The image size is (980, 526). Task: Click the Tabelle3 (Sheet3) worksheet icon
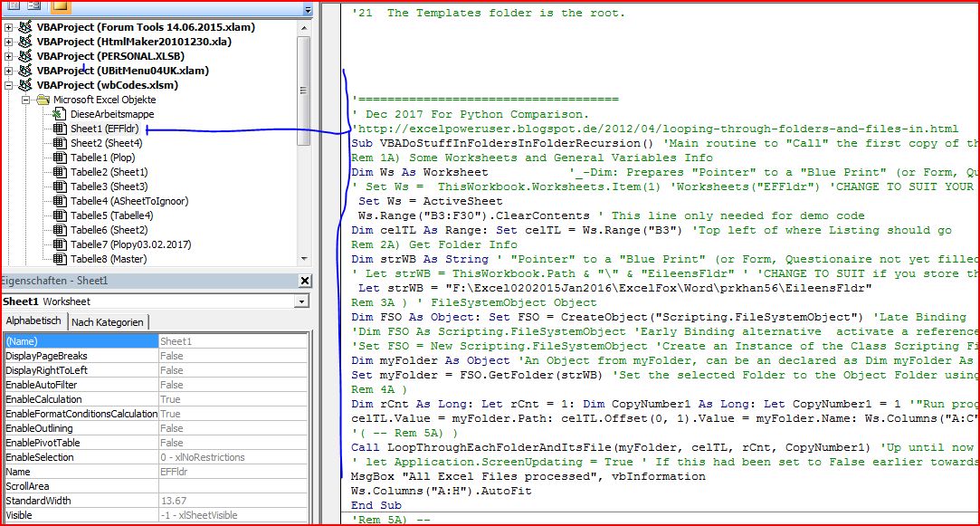(60, 186)
